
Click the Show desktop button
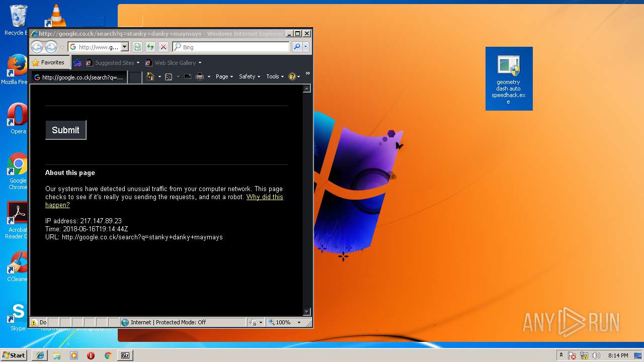[x=639, y=355]
